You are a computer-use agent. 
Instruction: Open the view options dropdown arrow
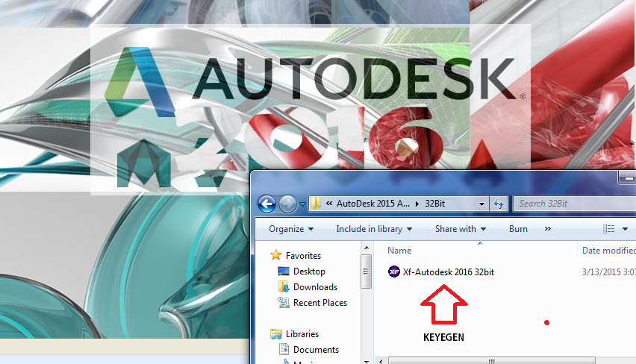click(625, 229)
